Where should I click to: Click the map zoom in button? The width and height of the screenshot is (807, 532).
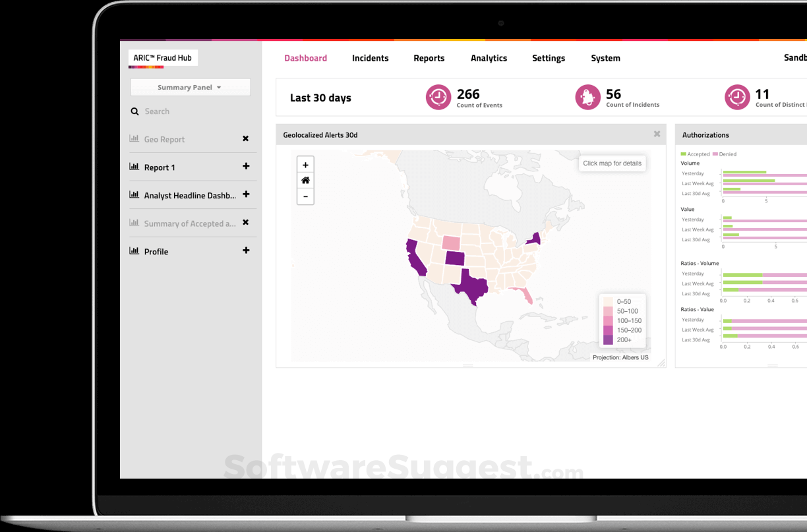pyautogui.click(x=305, y=164)
